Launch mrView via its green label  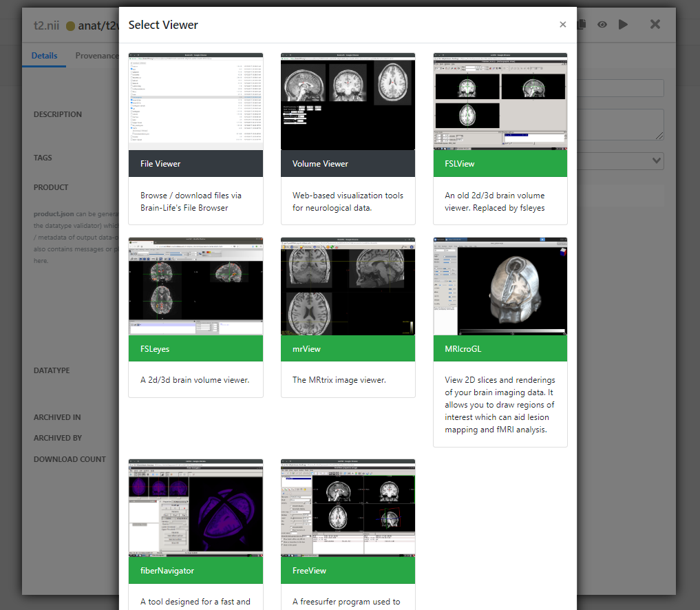coord(348,348)
